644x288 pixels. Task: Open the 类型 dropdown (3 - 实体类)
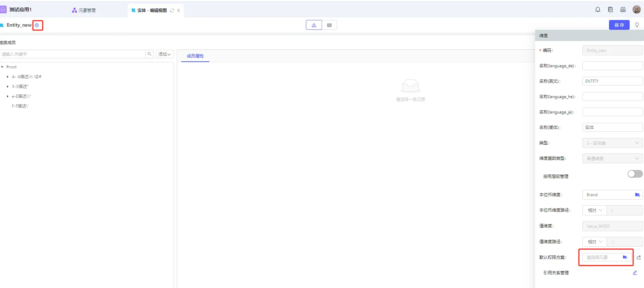[x=612, y=143]
